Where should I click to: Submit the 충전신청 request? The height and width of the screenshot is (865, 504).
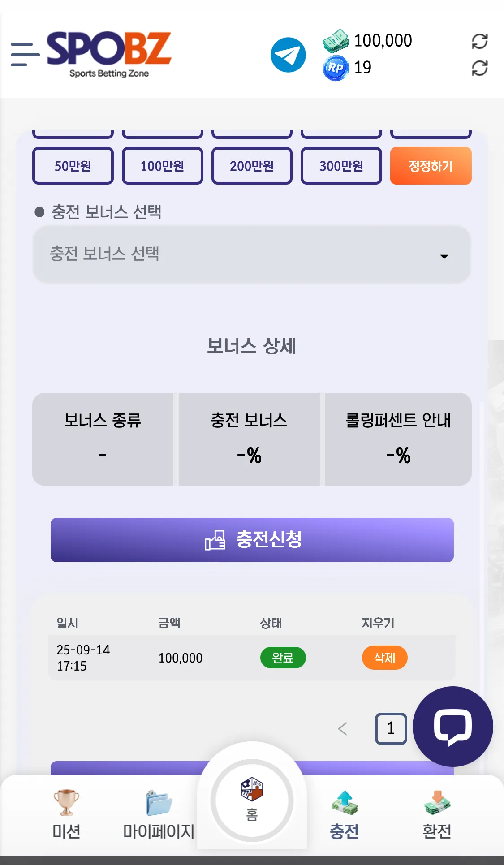pyautogui.click(x=252, y=540)
